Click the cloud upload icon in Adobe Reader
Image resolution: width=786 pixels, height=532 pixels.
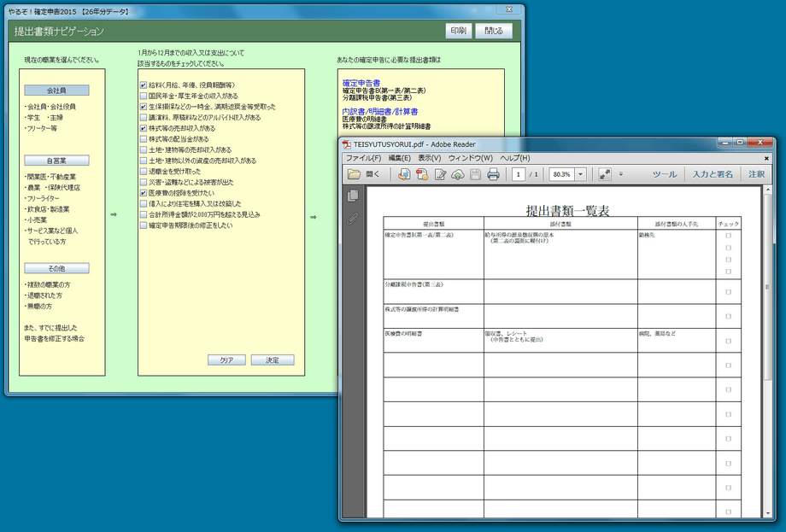click(458, 174)
